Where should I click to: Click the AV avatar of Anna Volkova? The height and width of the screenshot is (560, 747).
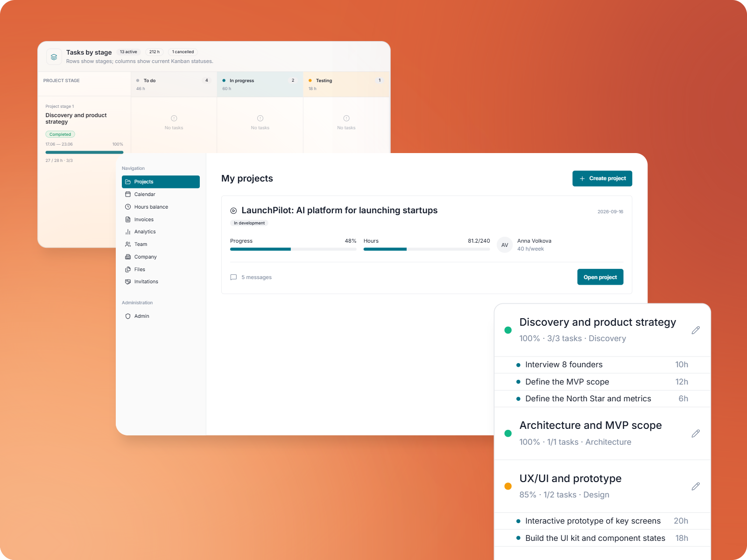[505, 245]
